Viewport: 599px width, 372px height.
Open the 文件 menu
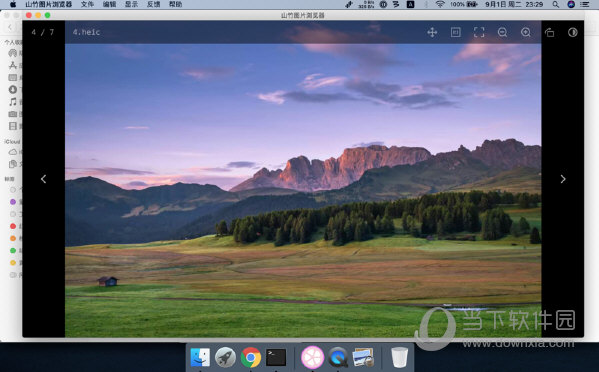87,4
